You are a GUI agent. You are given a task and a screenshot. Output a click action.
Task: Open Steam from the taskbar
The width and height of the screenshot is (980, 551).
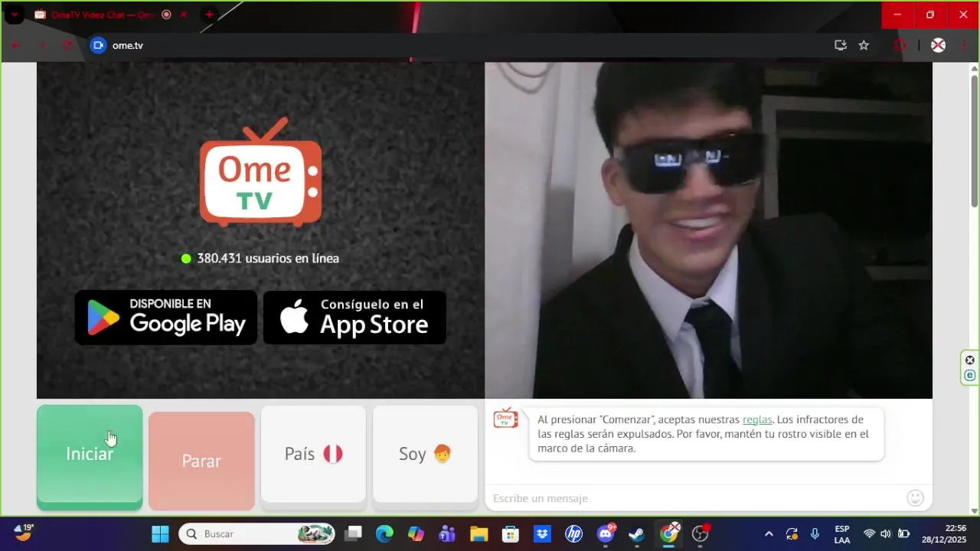(637, 533)
